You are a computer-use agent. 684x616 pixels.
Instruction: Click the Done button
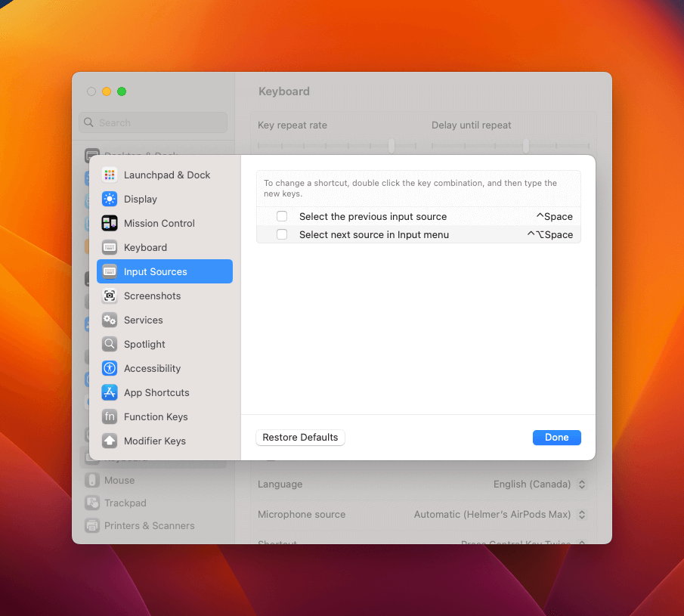click(x=556, y=438)
